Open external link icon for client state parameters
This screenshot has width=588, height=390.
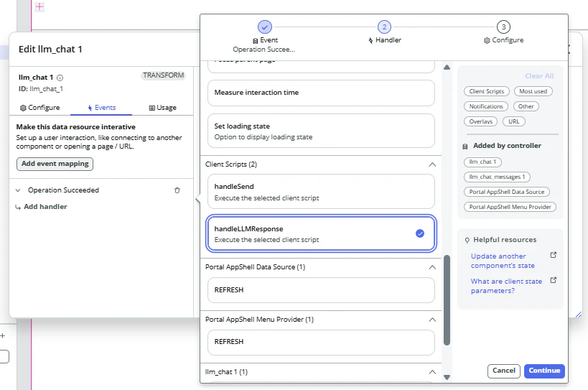(x=553, y=280)
